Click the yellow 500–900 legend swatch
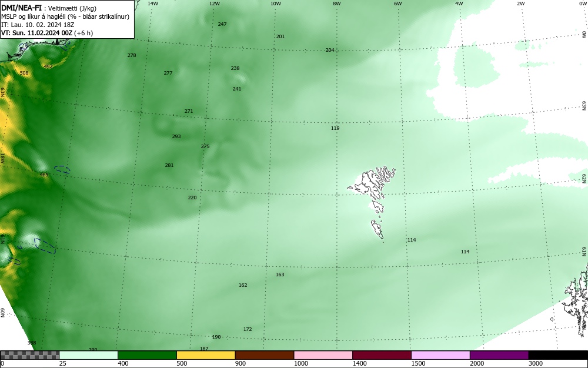 [206, 355]
